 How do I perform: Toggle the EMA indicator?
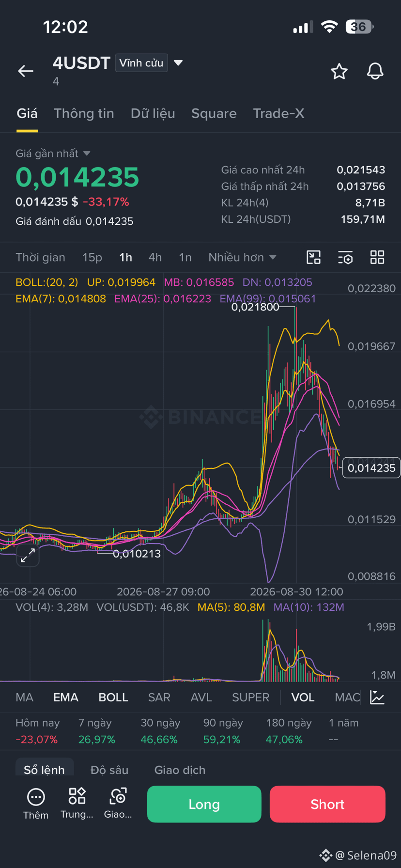pos(66,697)
